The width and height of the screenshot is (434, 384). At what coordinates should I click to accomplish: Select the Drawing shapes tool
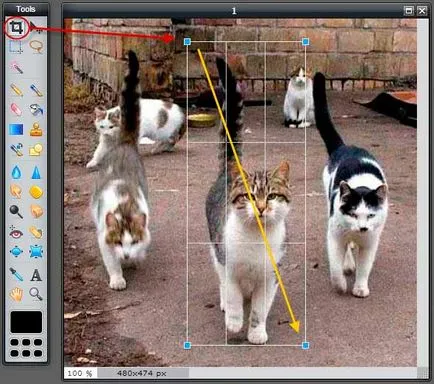coord(36,150)
